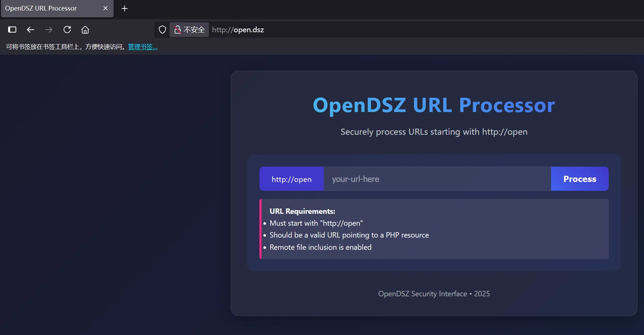
Task: Open a new tab with plus button
Action: click(x=124, y=8)
